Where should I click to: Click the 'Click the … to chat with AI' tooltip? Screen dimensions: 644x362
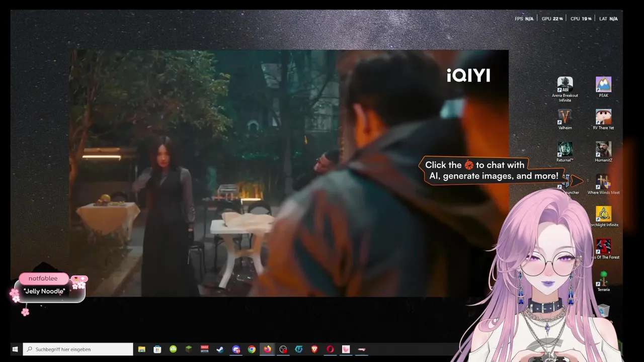coord(492,170)
